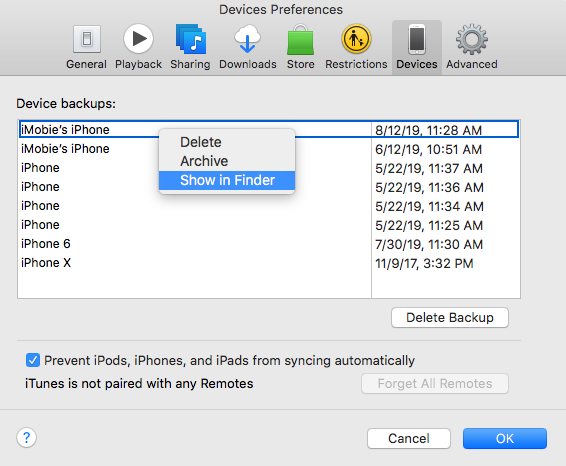Choose Delete from the context menu

[227, 142]
